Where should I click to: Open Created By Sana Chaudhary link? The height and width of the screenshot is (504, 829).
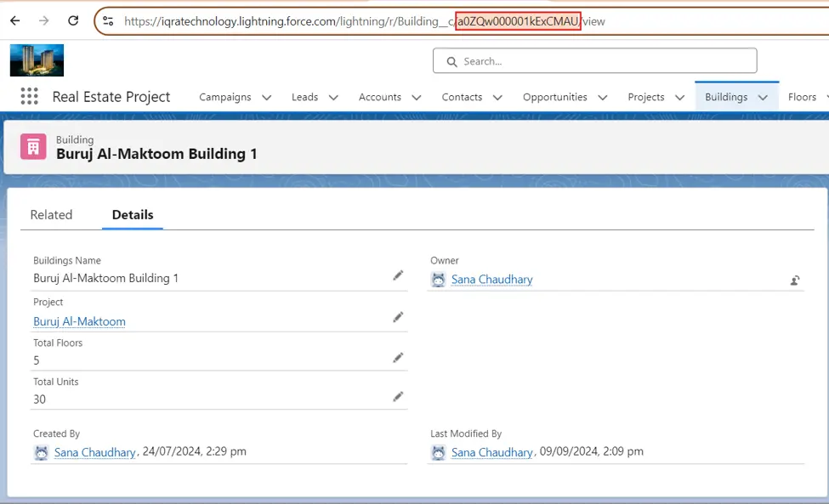(x=94, y=453)
